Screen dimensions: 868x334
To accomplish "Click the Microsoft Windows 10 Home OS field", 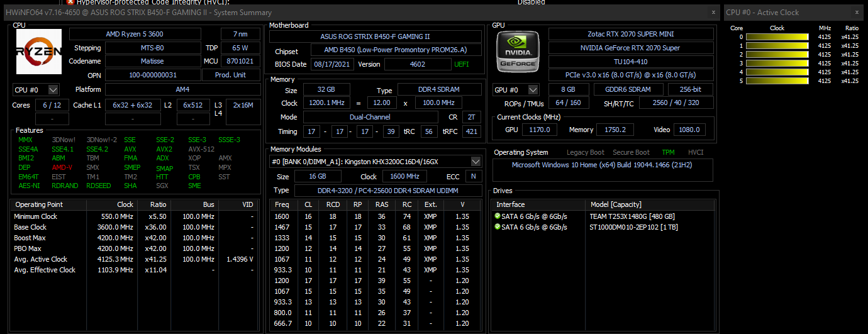I will (x=603, y=170).
